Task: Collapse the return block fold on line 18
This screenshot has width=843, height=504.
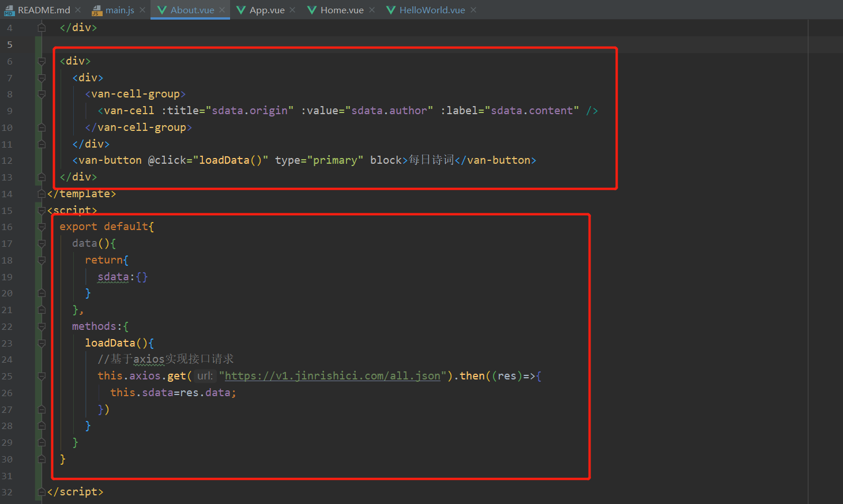Action: coord(42,260)
